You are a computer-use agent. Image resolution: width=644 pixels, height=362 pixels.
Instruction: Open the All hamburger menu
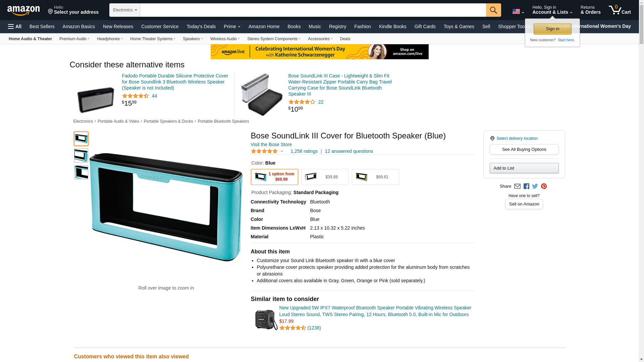15,26
